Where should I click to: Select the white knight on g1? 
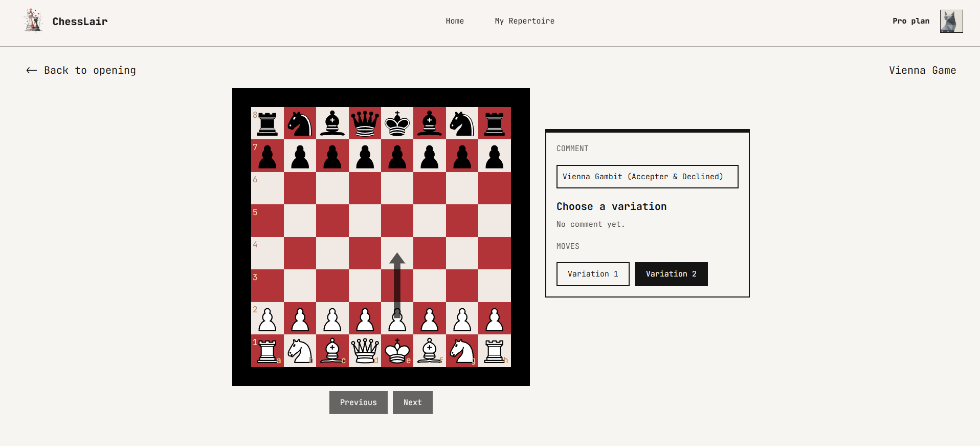tap(462, 351)
